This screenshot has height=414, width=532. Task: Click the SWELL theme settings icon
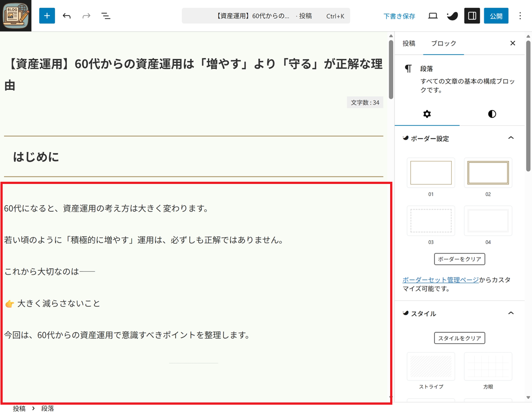point(452,16)
